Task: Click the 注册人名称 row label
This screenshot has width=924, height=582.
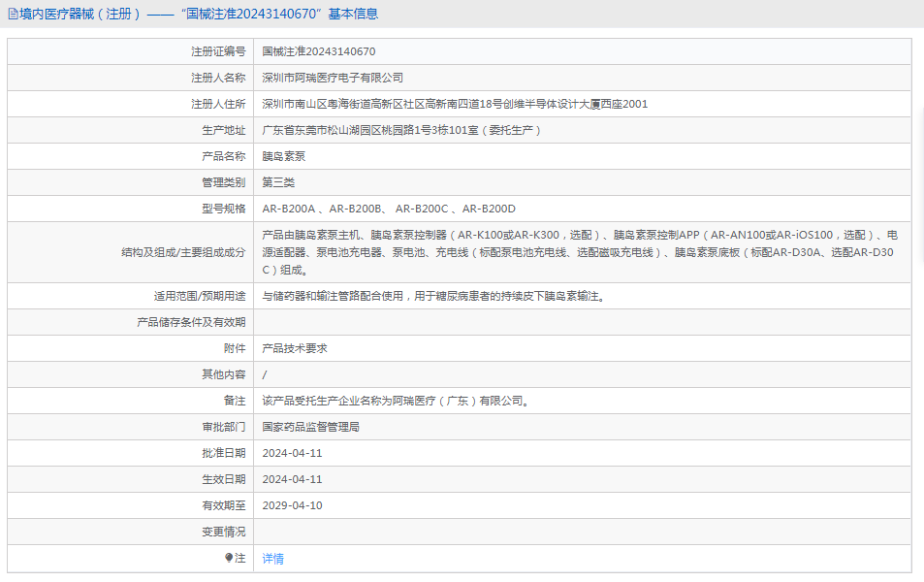Action: point(218,78)
